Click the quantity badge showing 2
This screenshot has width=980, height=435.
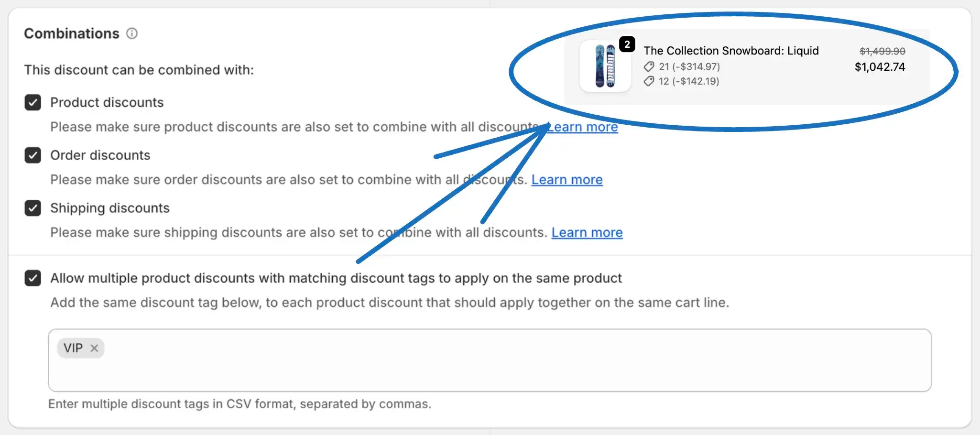[627, 44]
